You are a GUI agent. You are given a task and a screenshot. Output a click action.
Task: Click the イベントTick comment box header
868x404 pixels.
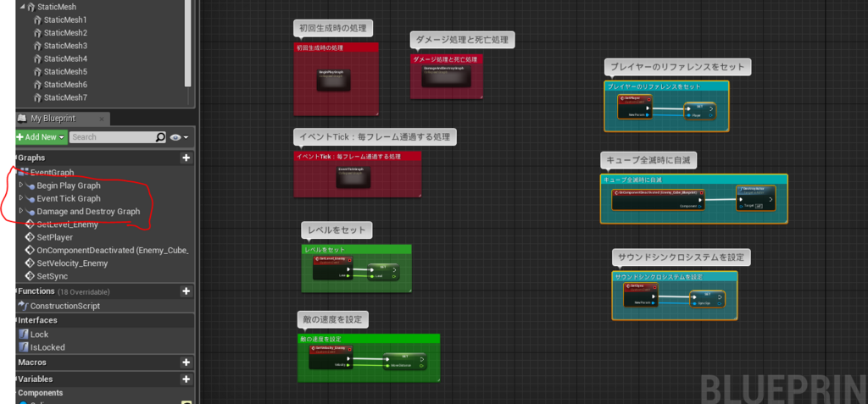point(357,156)
